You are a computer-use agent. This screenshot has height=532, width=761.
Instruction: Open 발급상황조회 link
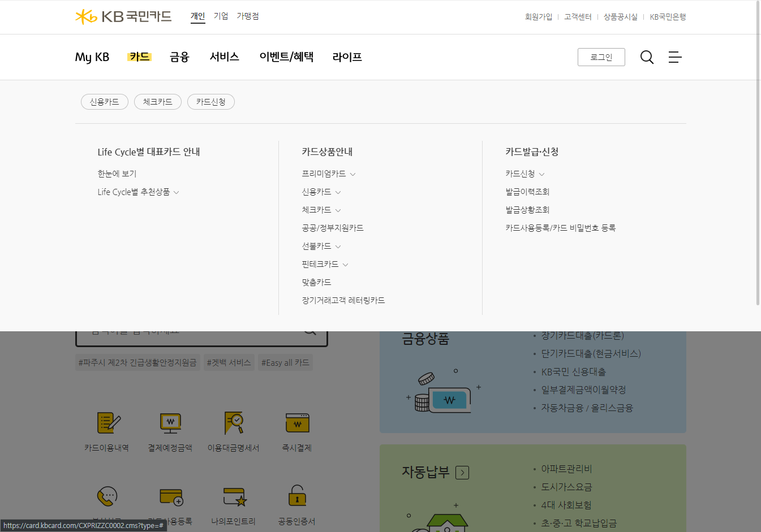pyautogui.click(x=527, y=210)
